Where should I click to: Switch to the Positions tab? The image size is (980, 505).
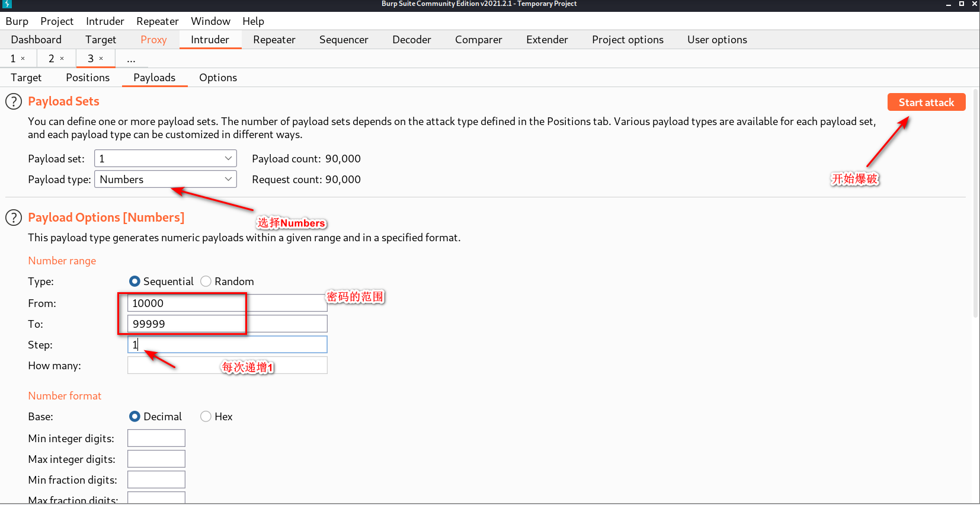pyautogui.click(x=88, y=78)
